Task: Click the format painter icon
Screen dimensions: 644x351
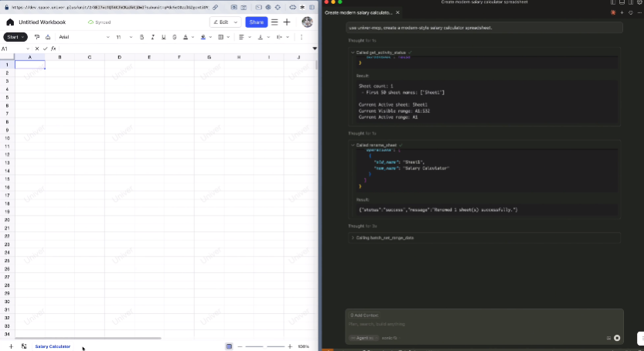Action: (x=37, y=37)
